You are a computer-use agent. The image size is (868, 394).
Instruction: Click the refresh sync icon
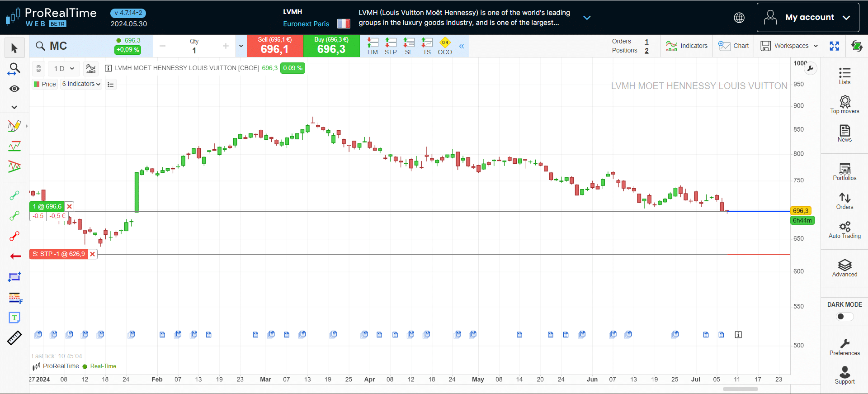coord(857,46)
